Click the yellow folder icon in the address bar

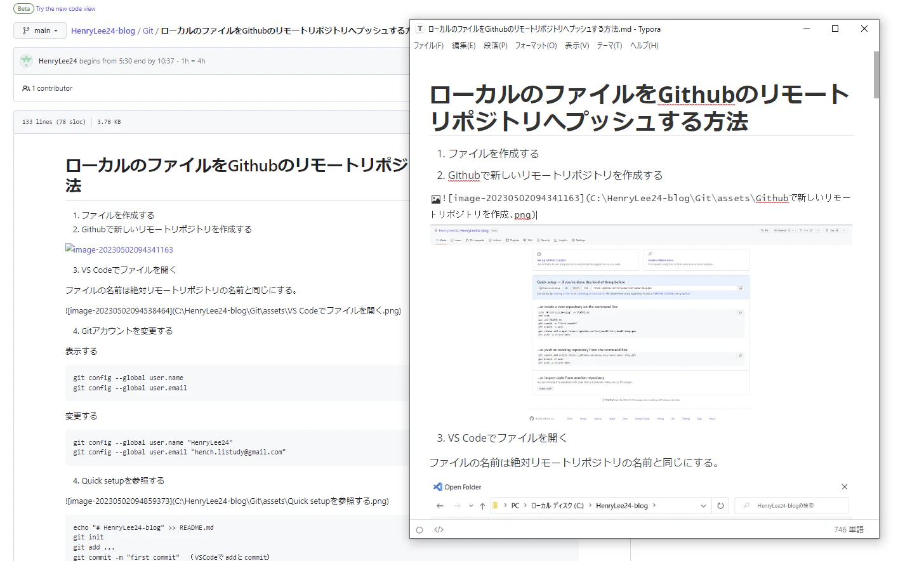pyautogui.click(x=495, y=505)
